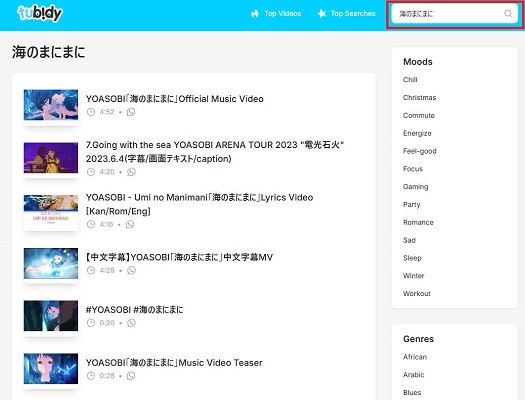Click the magnifier search icon

(508, 13)
